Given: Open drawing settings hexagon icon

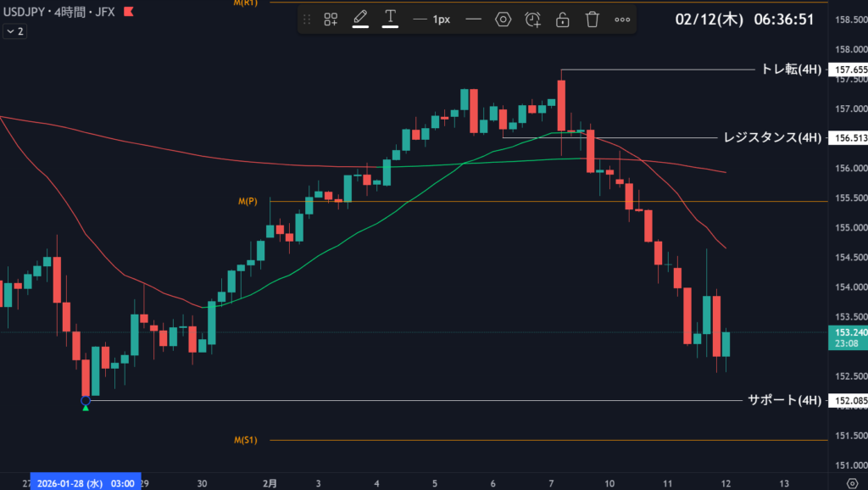Looking at the screenshot, I should [x=504, y=19].
